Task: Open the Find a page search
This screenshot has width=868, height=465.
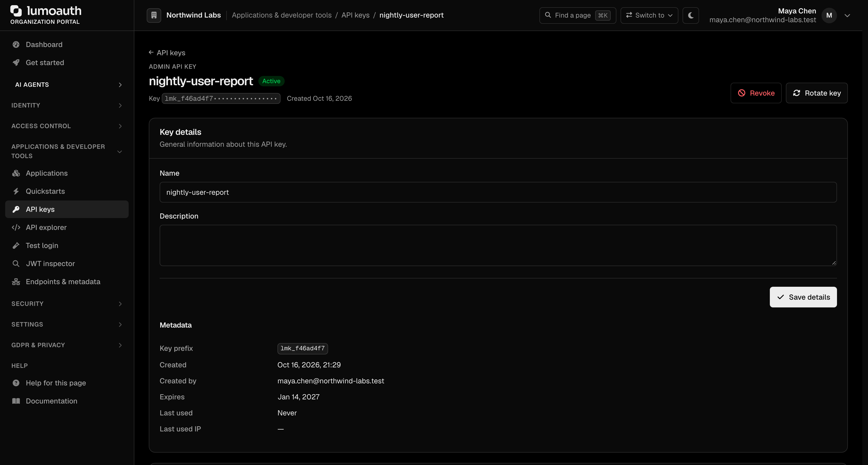Action: tap(578, 15)
